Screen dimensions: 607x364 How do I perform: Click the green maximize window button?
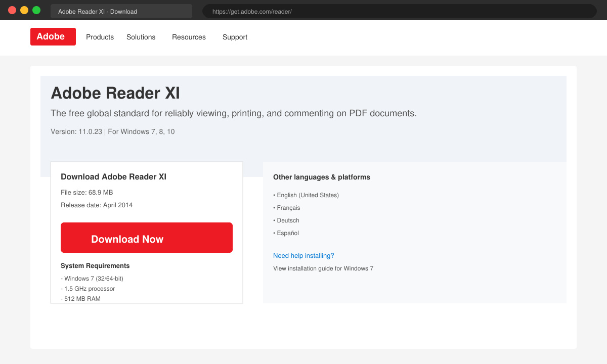36,10
